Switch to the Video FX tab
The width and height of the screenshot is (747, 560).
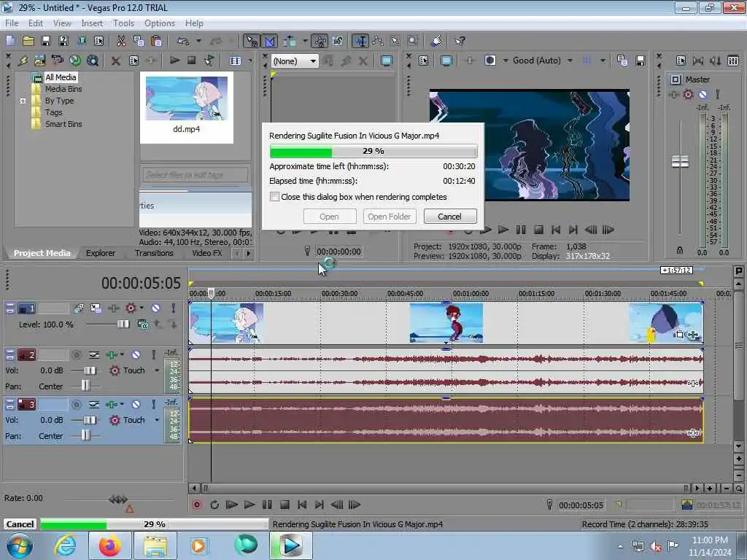[207, 253]
